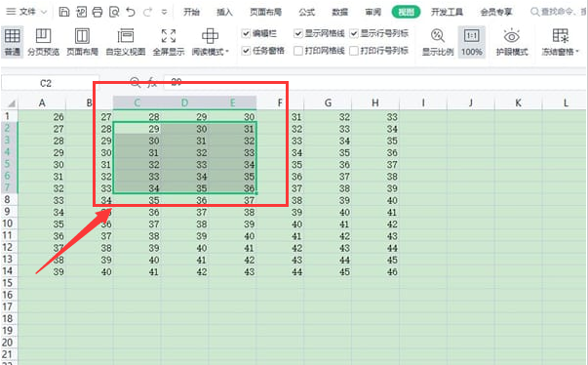588x365 pixels.
Task: Click cell C2 containing 29
Action: [137, 129]
